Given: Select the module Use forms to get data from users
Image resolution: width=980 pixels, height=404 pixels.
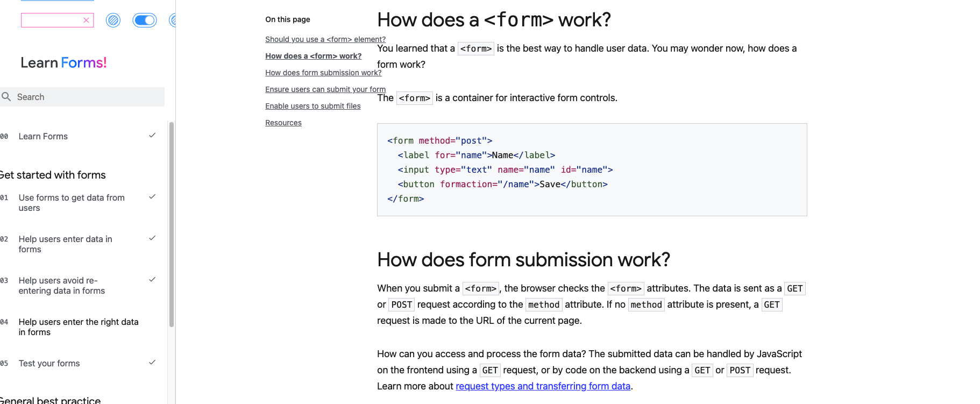Looking at the screenshot, I should click(72, 203).
